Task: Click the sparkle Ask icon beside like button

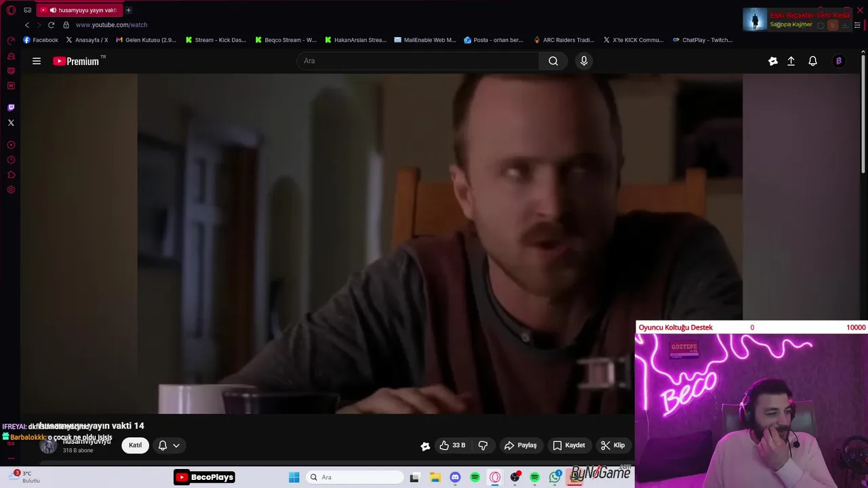Action: coord(425,446)
